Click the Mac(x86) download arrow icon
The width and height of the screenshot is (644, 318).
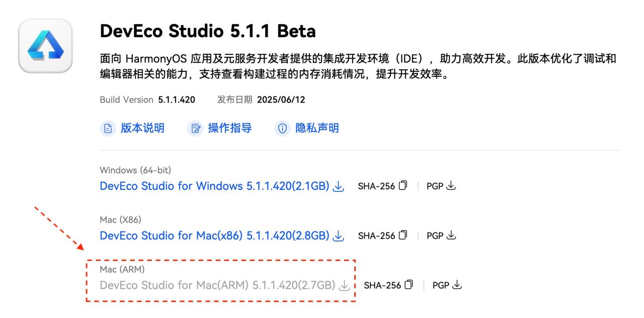tap(339, 236)
